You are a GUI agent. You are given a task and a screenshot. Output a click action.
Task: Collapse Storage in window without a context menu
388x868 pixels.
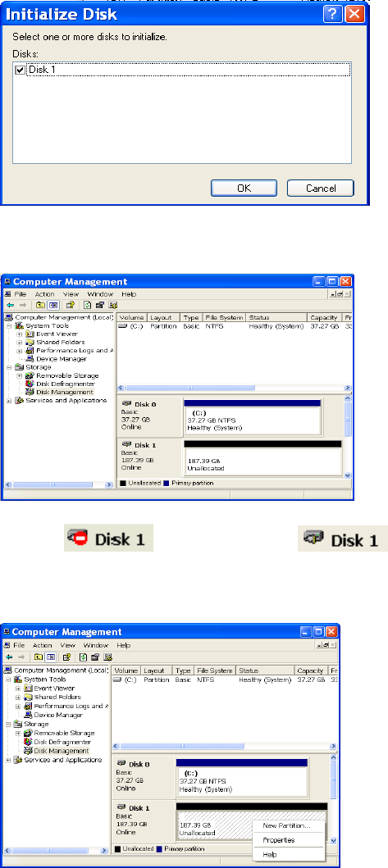[x=9, y=367]
